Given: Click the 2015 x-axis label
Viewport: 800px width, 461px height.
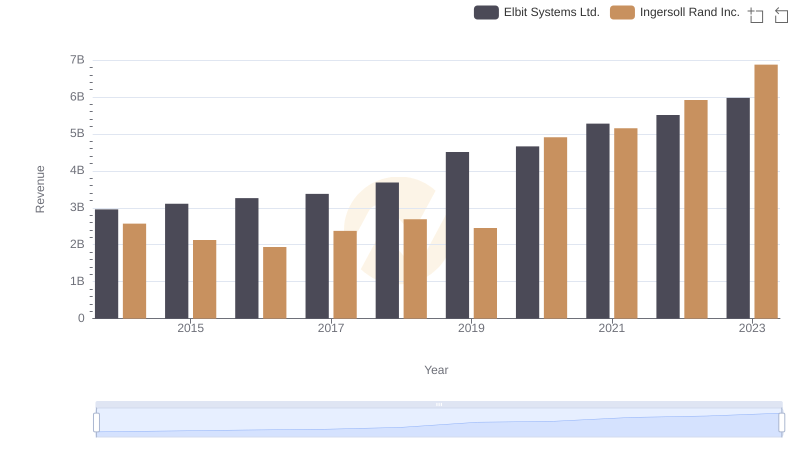Looking at the screenshot, I should (x=190, y=328).
